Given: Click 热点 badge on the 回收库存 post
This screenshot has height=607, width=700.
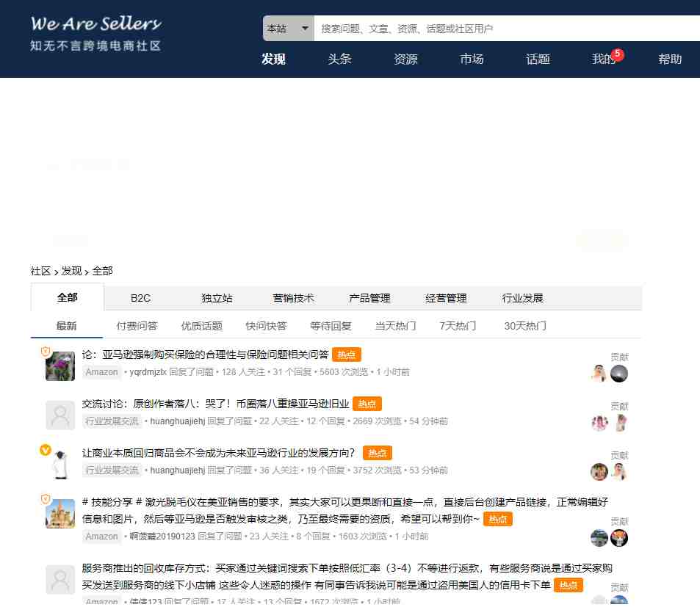Looking at the screenshot, I should click(569, 585).
